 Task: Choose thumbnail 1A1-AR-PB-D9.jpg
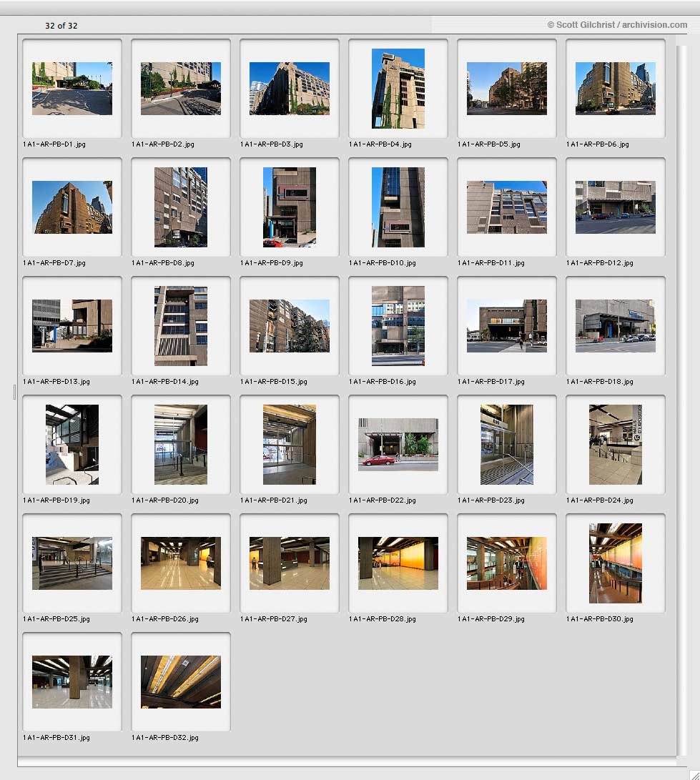[290, 207]
